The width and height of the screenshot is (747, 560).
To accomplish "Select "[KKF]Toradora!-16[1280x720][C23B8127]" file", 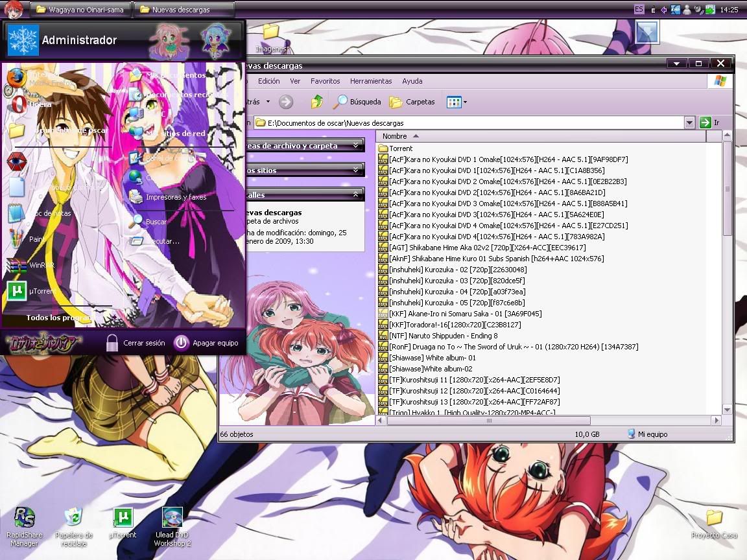I will [x=450, y=325].
